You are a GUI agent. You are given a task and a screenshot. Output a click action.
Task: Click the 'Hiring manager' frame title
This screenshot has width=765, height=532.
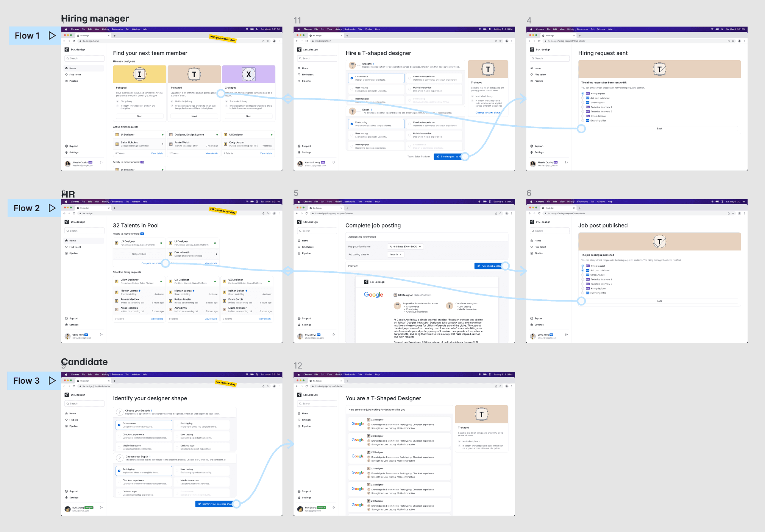[x=95, y=18]
